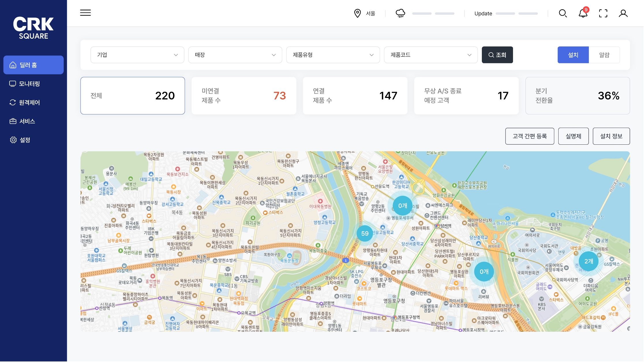The height and width of the screenshot is (362, 644).
Task: Click the rain cloud weather icon
Action: tap(400, 13)
